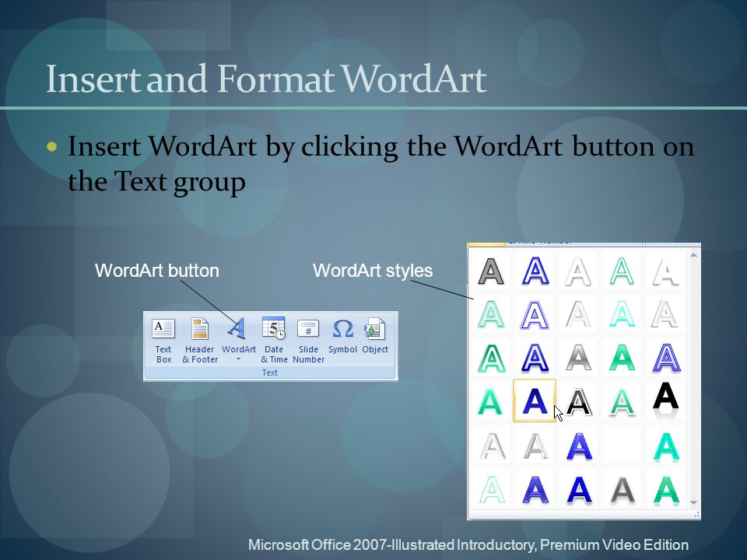Click the 'Insert and Format WordArt' title
The image size is (747, 560).
pyautogui.click(x=266, y=79)
